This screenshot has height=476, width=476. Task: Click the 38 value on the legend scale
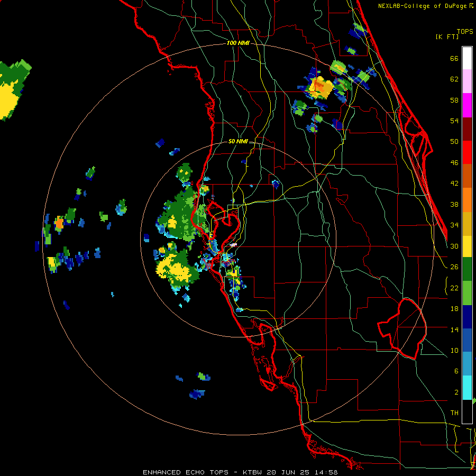click(x=454, y=204)
